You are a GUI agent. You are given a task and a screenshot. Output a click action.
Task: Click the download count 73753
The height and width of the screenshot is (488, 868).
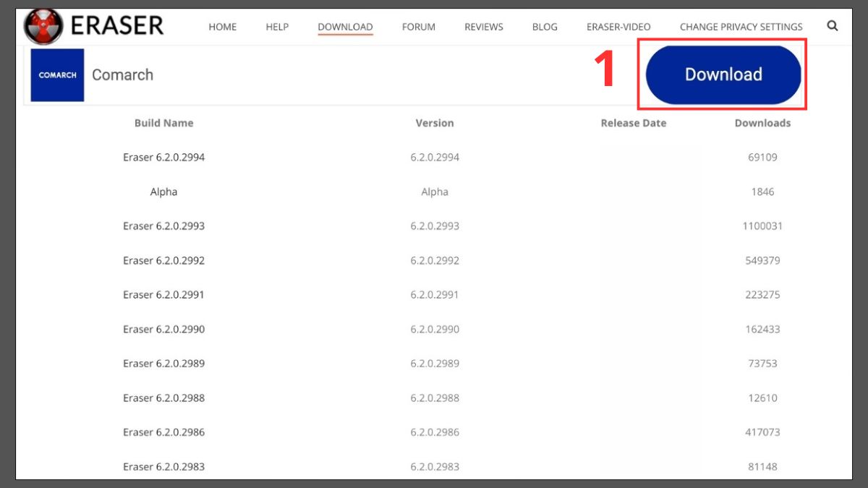point(763,363)
